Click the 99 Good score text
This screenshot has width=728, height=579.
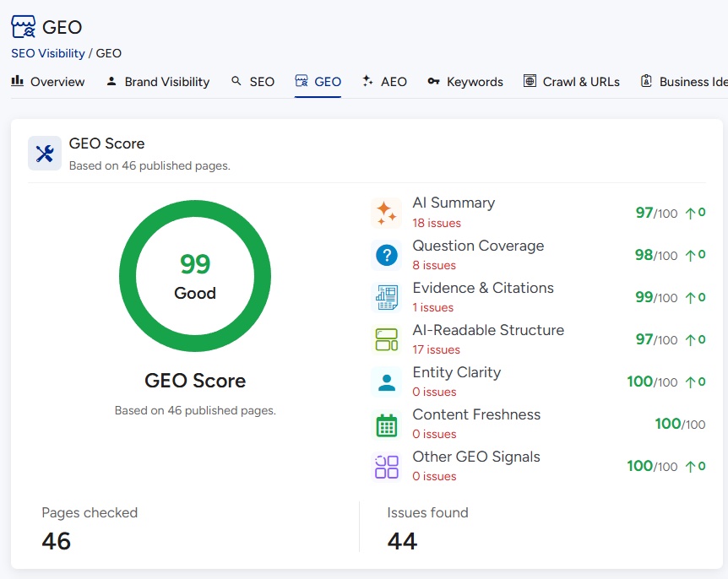point(195,277)
